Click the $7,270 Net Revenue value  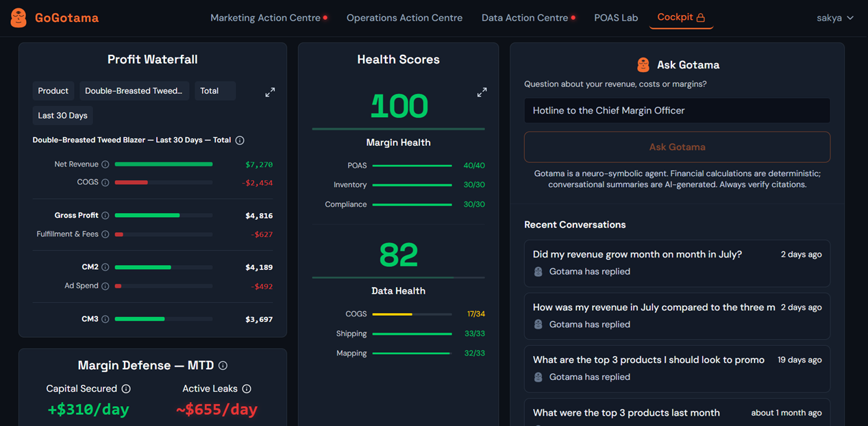pos(259,164)
